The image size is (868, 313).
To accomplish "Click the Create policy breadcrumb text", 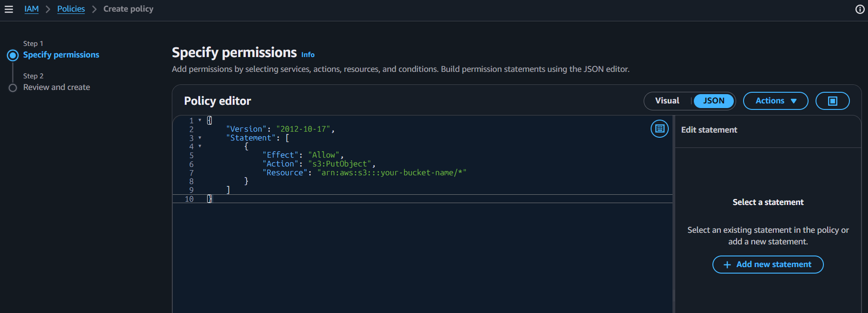I will coord(128,9).
